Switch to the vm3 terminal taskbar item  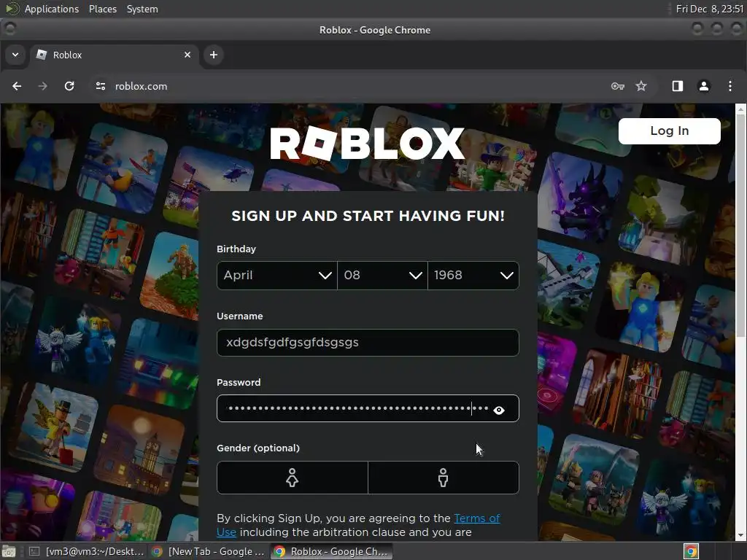(x=86, y=551)
